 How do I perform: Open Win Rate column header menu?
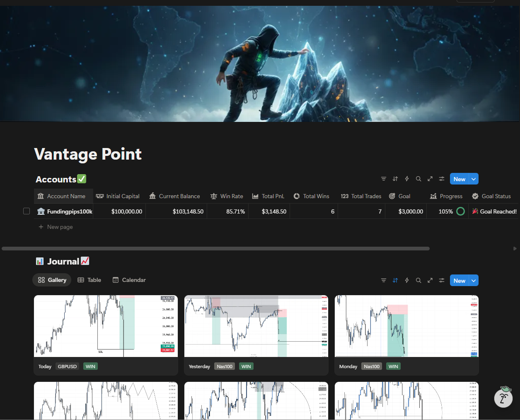[227, 196]
